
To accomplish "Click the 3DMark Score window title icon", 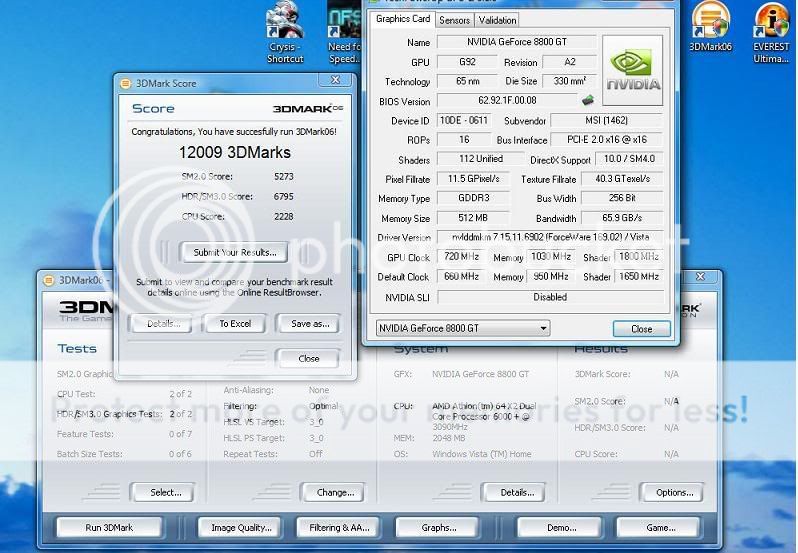I will click(x=125, y=83).
